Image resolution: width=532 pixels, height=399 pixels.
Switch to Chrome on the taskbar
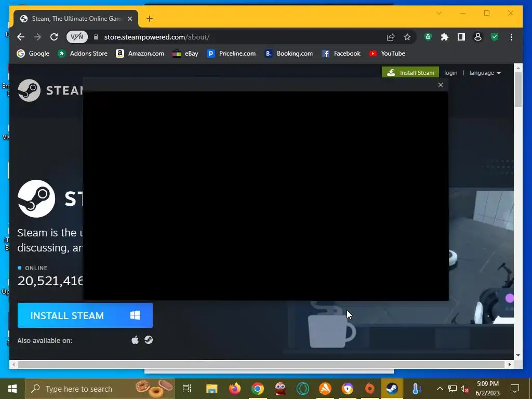(x=258, y=389)
